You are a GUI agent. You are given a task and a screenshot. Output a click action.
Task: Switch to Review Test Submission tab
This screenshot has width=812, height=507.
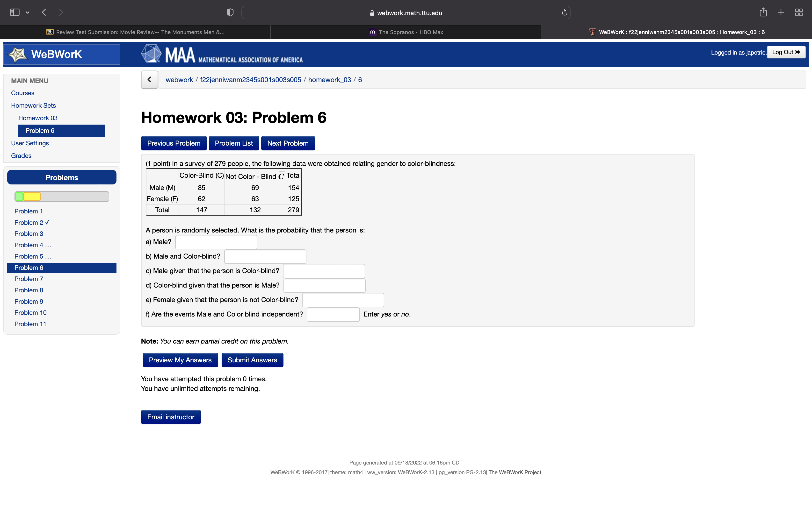pos(135,32)
